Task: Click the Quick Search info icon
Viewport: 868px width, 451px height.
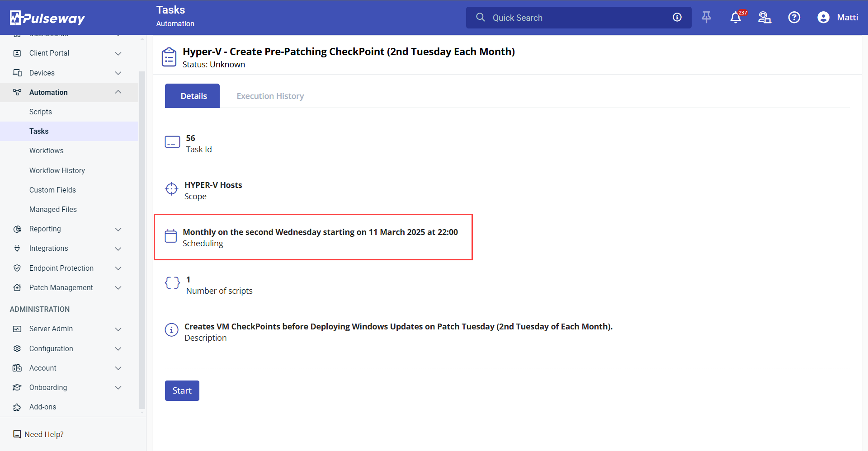Action: tap(677, 17)
